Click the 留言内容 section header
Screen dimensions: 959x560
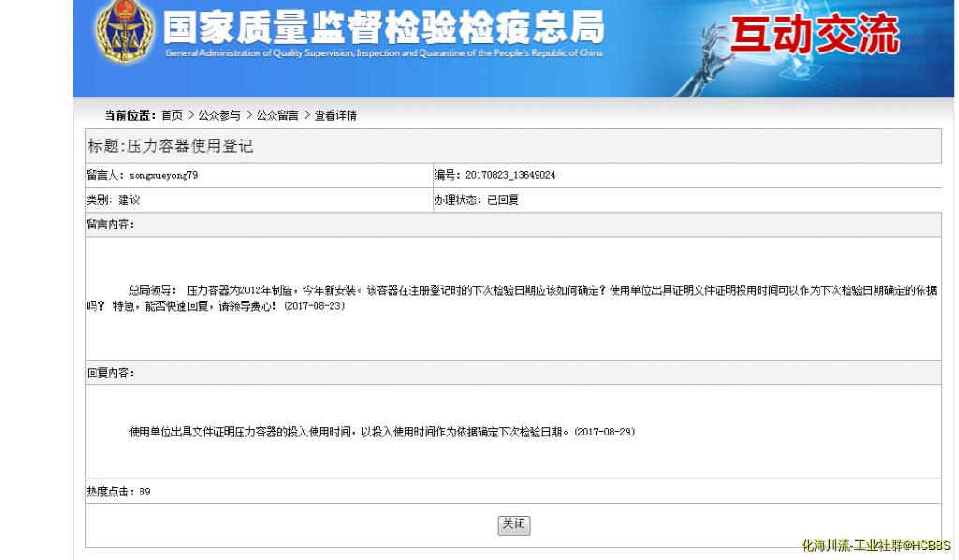(x=111, y=225)
